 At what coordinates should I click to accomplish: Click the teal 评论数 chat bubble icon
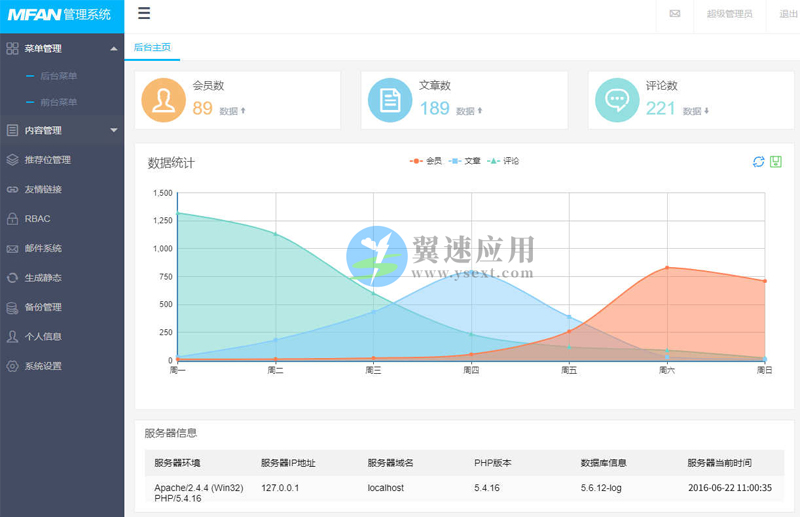pyautogui.click(x=617, y=100)
